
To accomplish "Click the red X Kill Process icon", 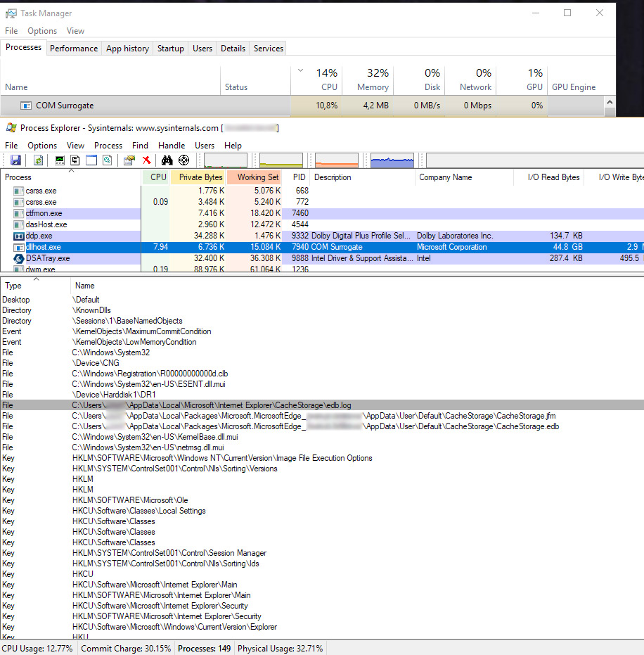I will click(x=147, y=160).
